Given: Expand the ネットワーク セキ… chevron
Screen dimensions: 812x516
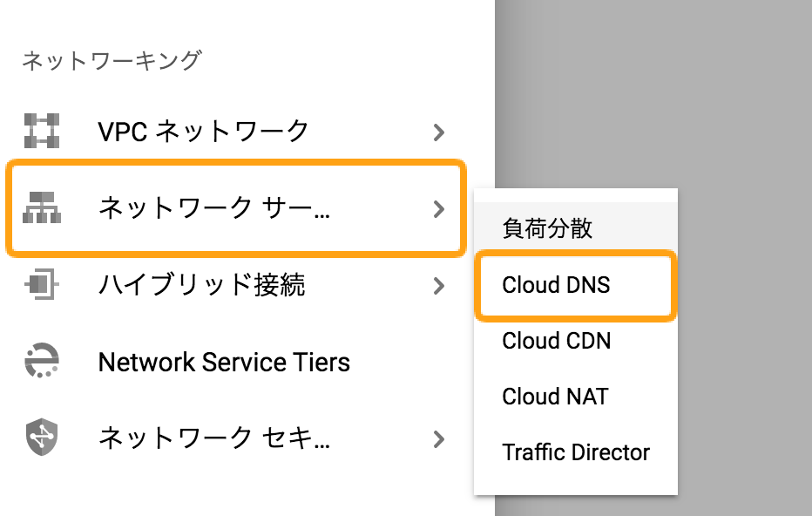Looking at the screenshot, I should click(438, 439).
